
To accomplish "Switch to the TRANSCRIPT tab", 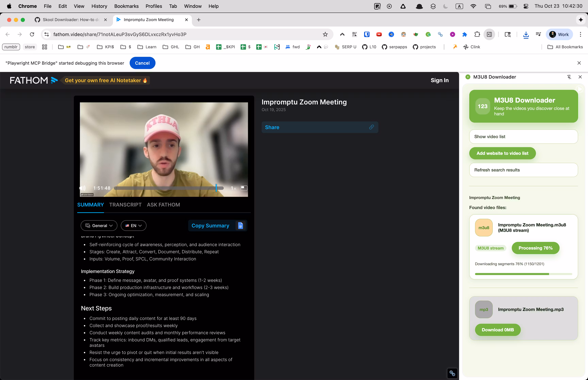I will click(125, 205).
